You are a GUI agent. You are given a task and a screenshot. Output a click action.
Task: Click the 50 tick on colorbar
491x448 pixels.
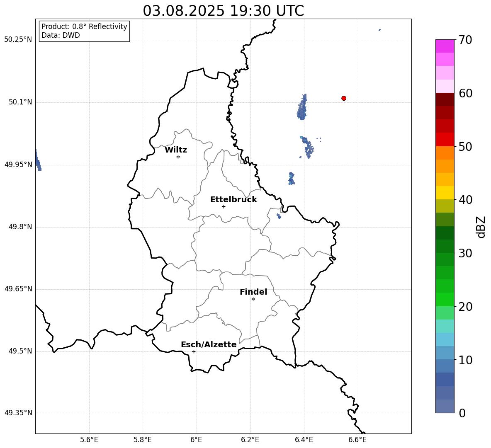coord(465,147)
